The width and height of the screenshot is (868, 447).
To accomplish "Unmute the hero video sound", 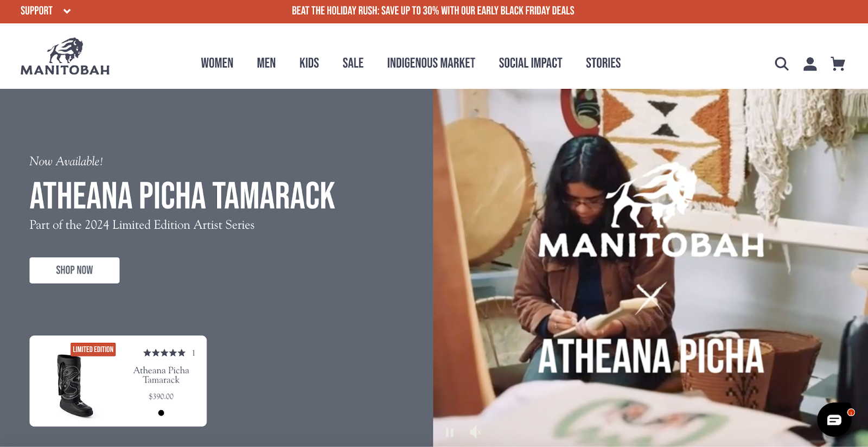I will [x=475, y=432].
